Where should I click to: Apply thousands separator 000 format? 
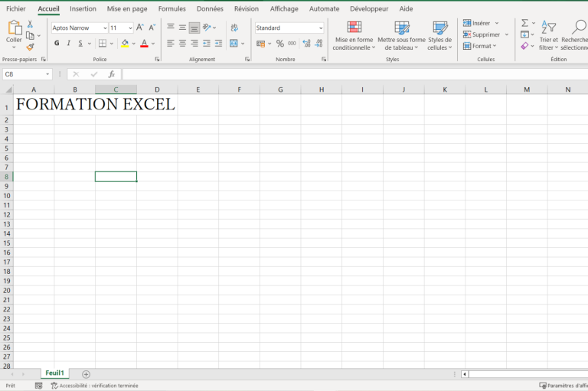(292, 44)
